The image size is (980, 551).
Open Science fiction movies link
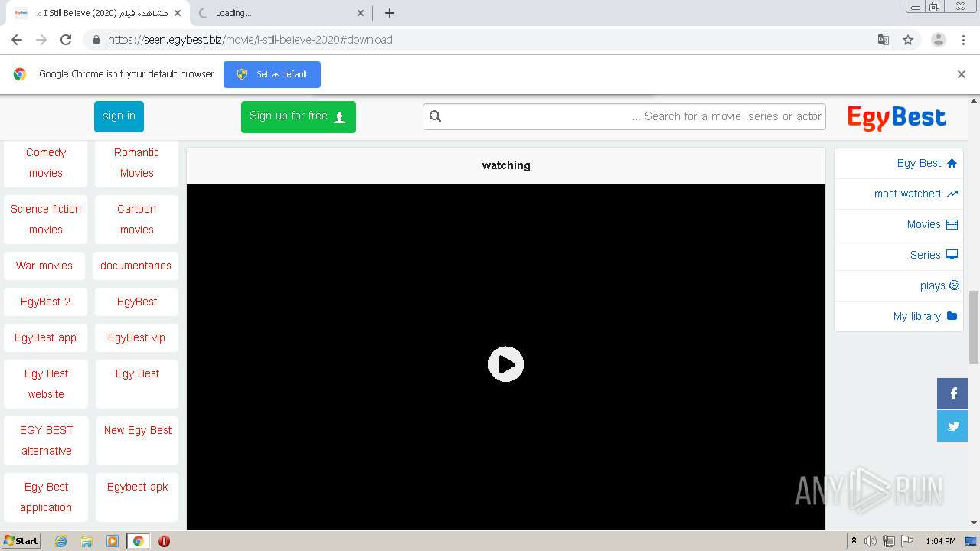pyautogui.click(x=46, y=219)
